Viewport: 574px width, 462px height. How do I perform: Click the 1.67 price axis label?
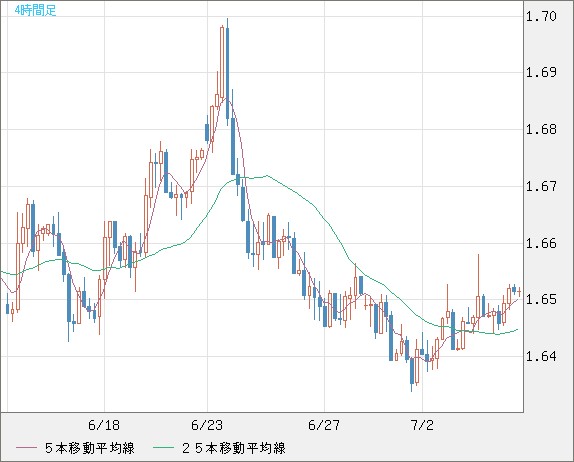(541, 187)
